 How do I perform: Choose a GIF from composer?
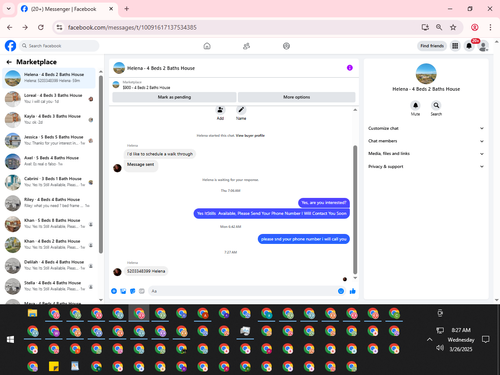click(142, 291)
